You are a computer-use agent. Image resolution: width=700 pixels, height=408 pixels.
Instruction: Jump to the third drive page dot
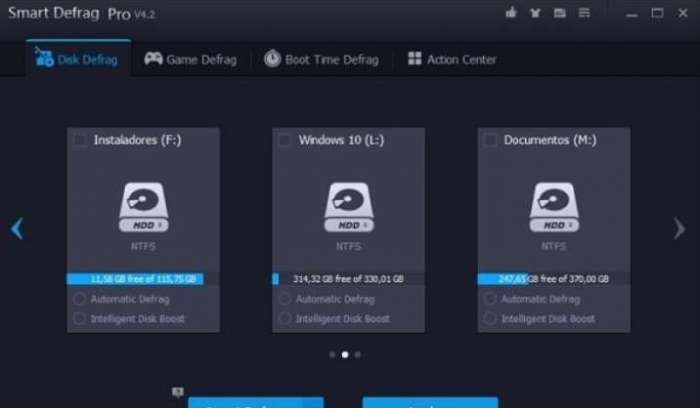(x=358, y=355)
